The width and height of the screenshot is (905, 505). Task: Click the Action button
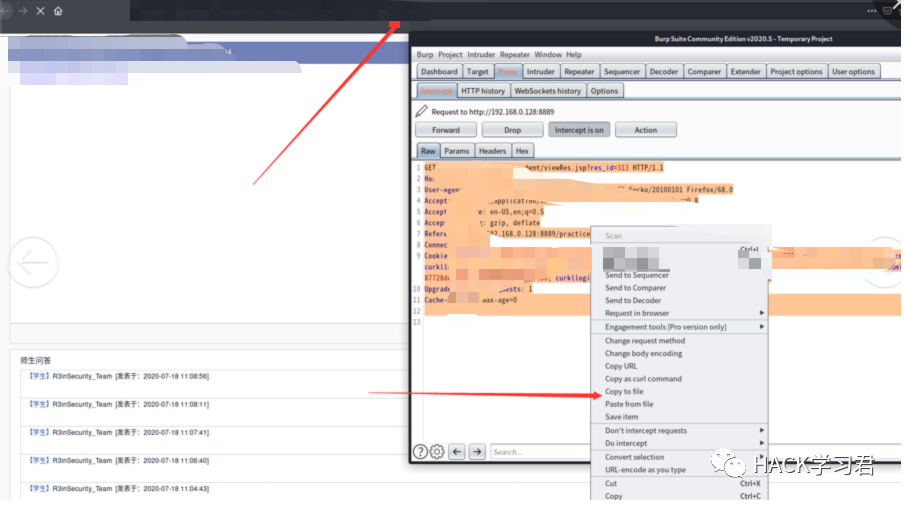646,130
